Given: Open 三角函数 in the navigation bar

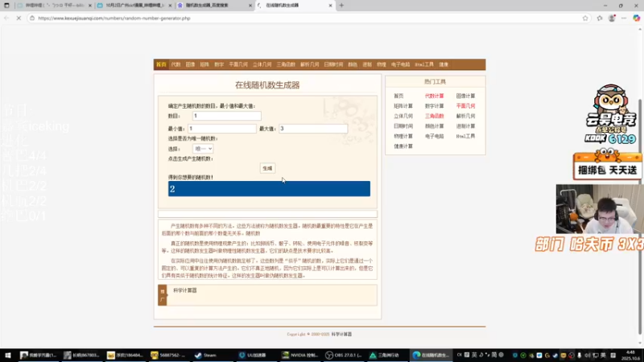Looking at the screenshot, I should [x=286, y=64].
